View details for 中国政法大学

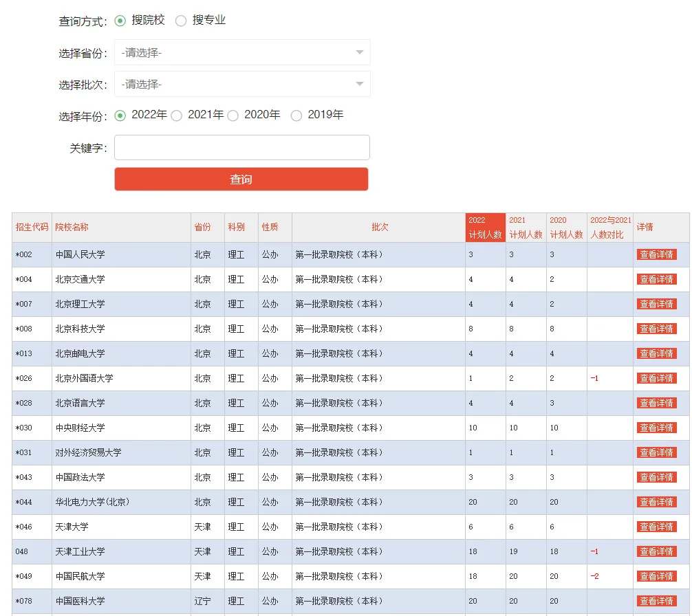(657, 477)
